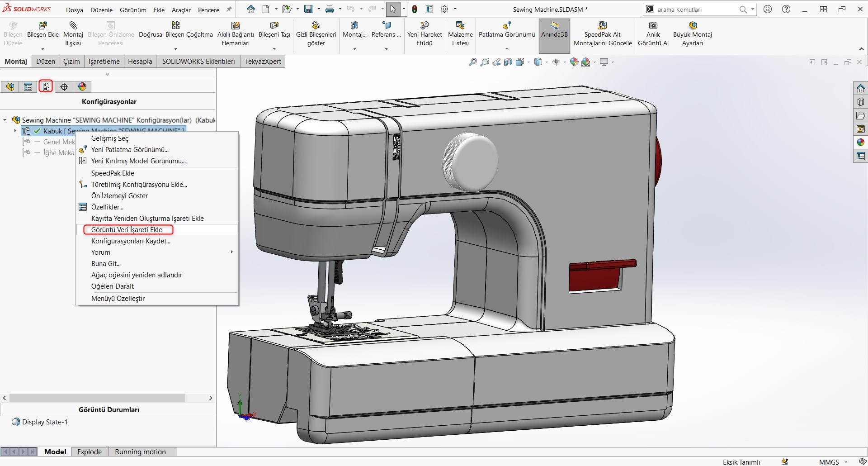Click SpeedPak Alt Montajlarını Güncelle

click(603, 34)
